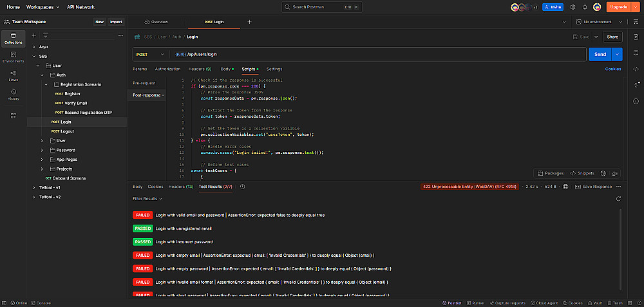Screen dimensions: 644x307
Task: Collapse the Registration Scenario folder
Action: point(46,84)
